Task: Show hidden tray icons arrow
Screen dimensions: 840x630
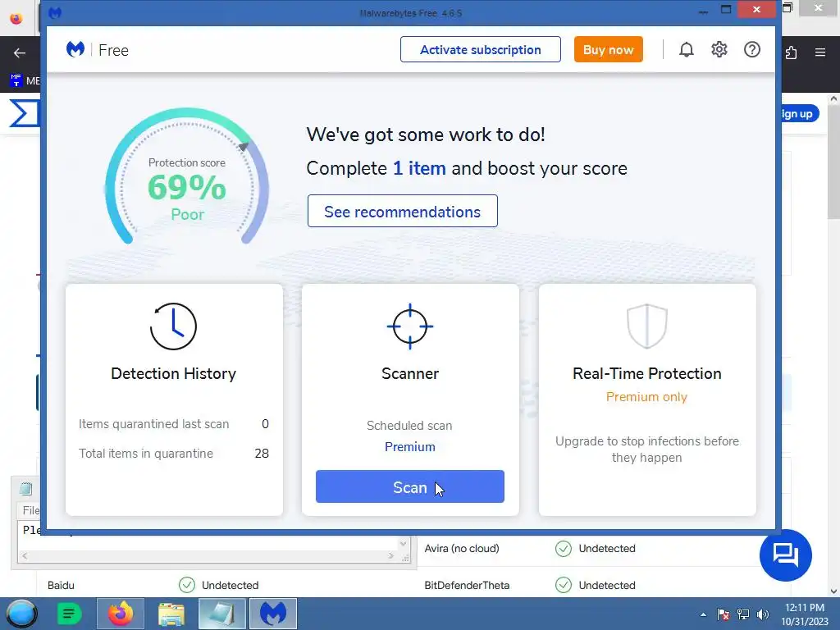Action: [x=703, y=614]
